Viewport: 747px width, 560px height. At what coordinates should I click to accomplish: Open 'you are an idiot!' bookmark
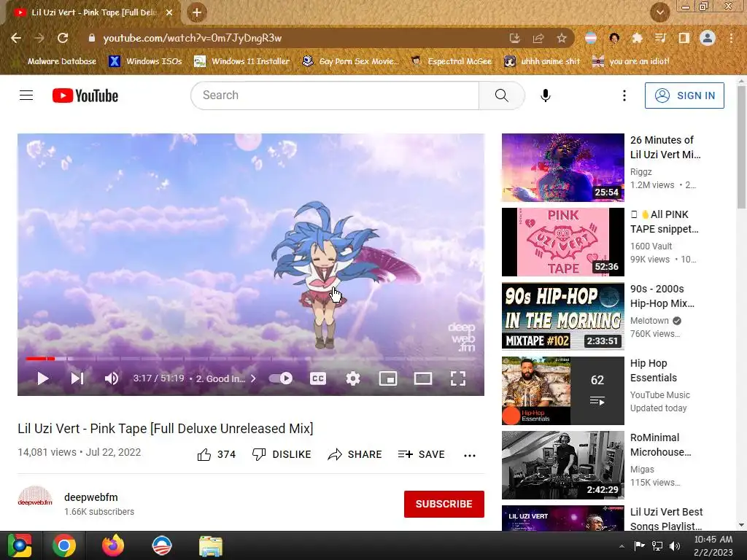[631, 61]
